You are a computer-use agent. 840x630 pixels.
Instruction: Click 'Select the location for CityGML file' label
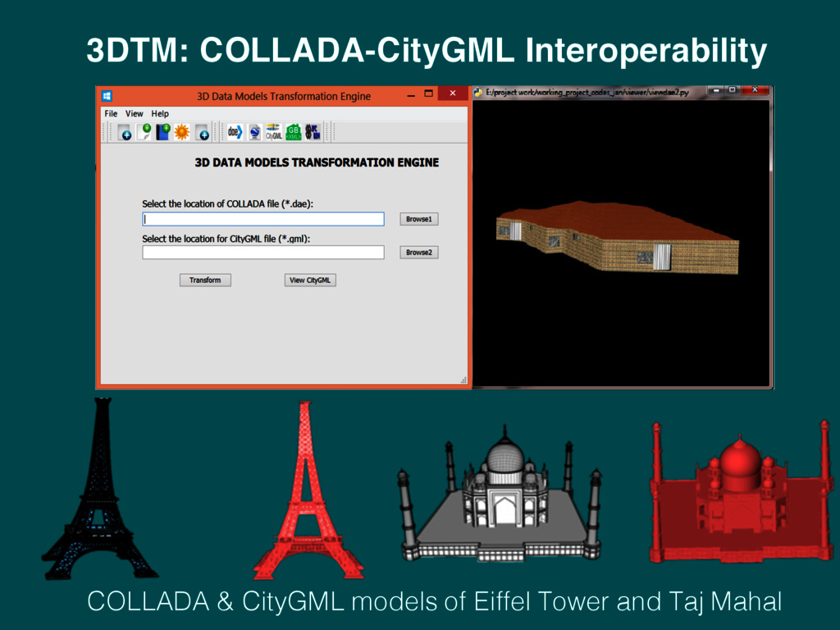coord(226,239)
